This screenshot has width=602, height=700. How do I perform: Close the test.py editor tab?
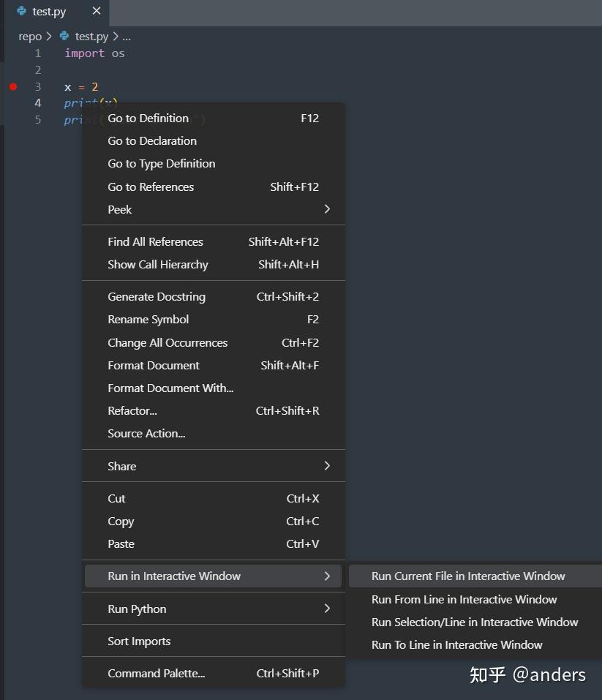tap(95, 11)
